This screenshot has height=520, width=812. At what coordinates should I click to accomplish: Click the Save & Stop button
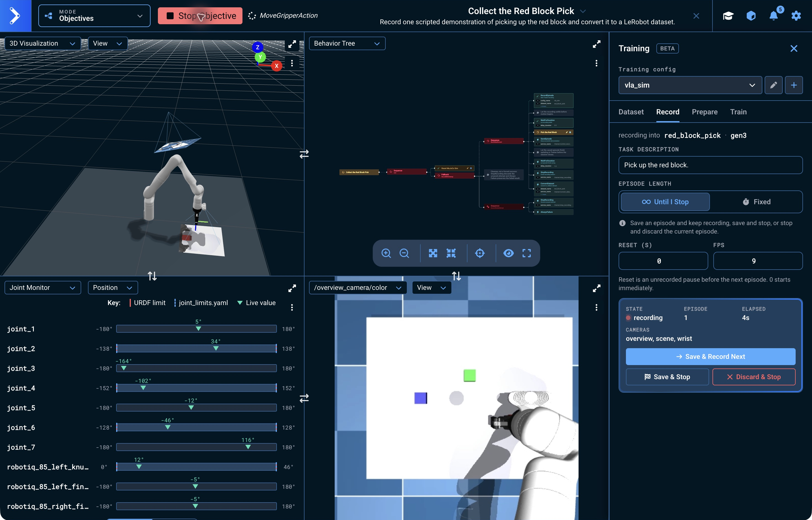coord(667,377)
